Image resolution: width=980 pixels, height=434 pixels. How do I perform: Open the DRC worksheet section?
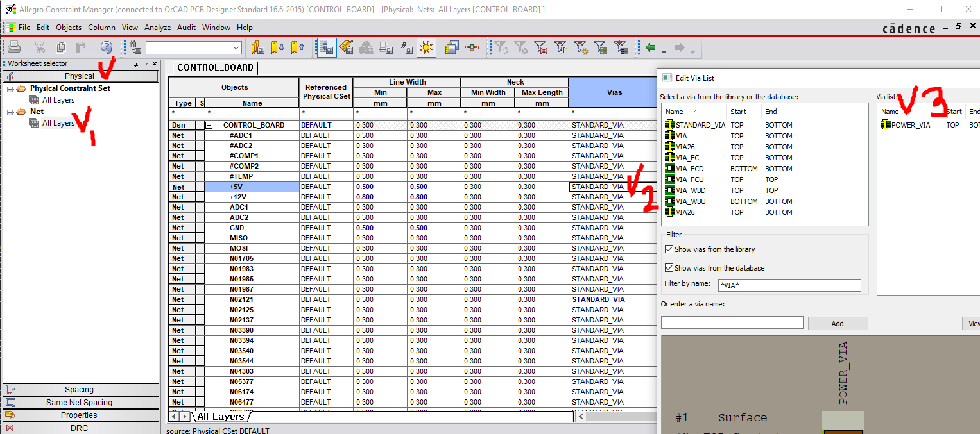[x=80, y=428]
